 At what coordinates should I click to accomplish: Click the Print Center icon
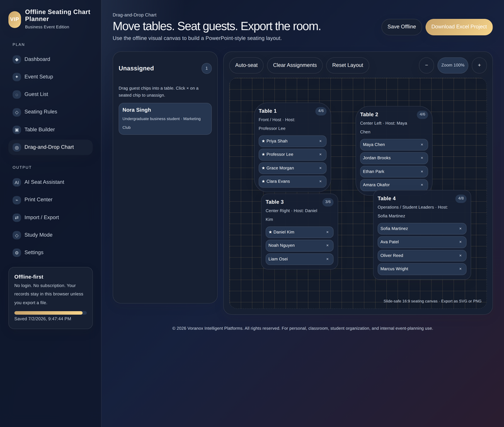[x=17, y=200]
